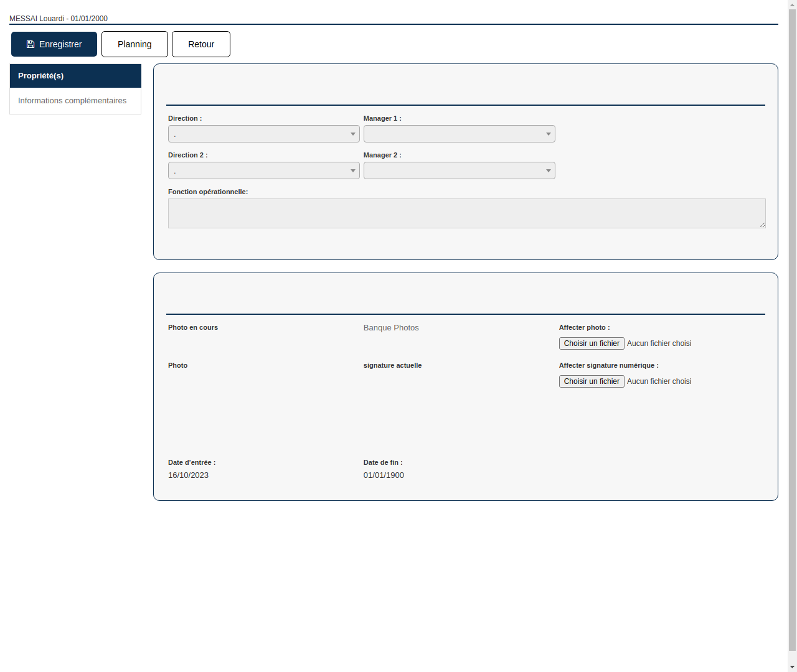Expand the Direction 2 dropdown
Viewport: 797px width, 672px height.
tap(263, 170)
